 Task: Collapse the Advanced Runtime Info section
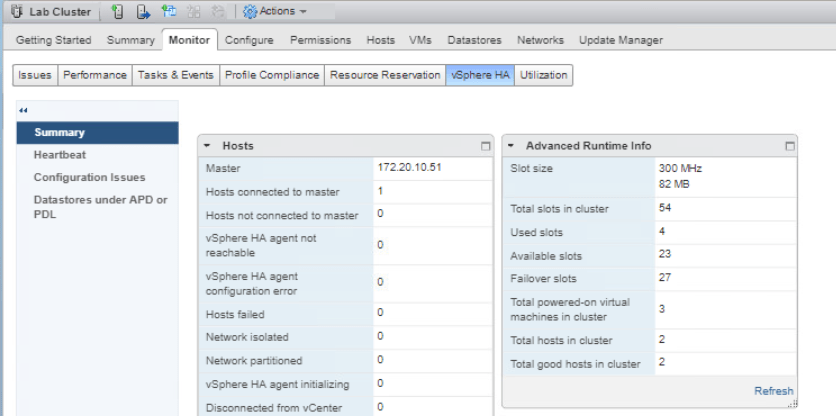(511, 146)
